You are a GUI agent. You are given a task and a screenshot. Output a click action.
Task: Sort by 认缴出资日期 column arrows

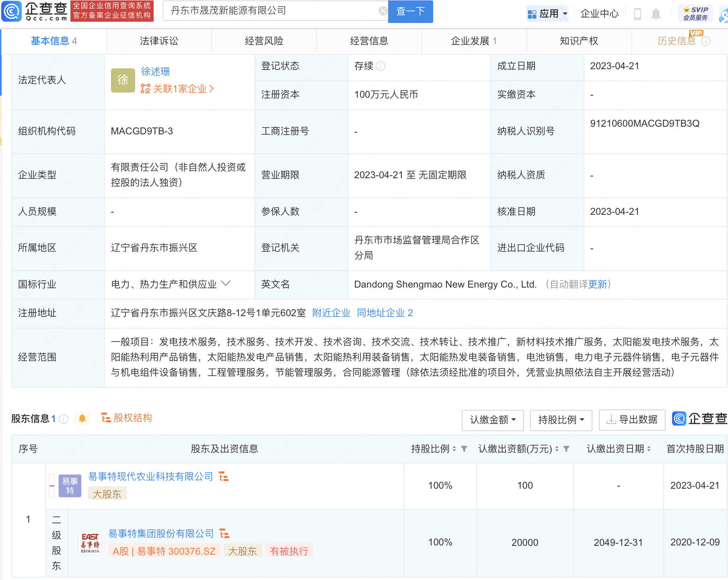(649, 449)
